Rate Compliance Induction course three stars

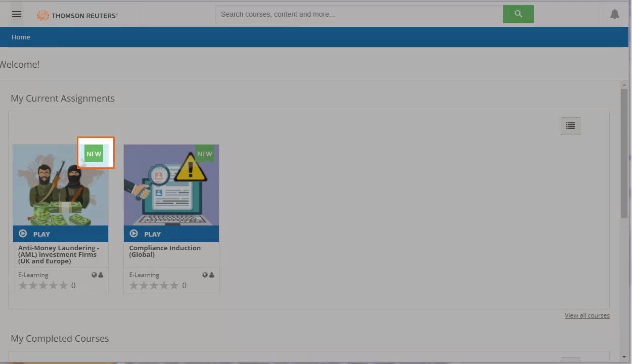154,286
